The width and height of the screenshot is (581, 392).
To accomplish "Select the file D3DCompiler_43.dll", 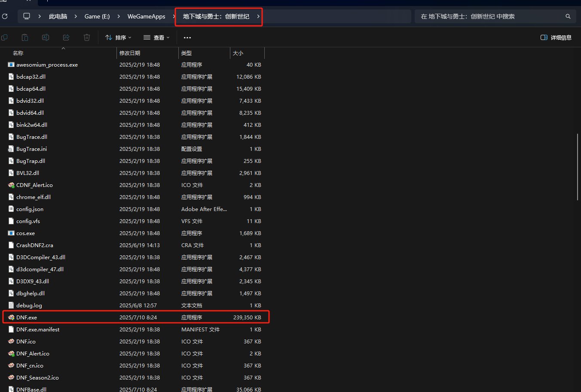I will pyautogui.click(x=41, y=257).
